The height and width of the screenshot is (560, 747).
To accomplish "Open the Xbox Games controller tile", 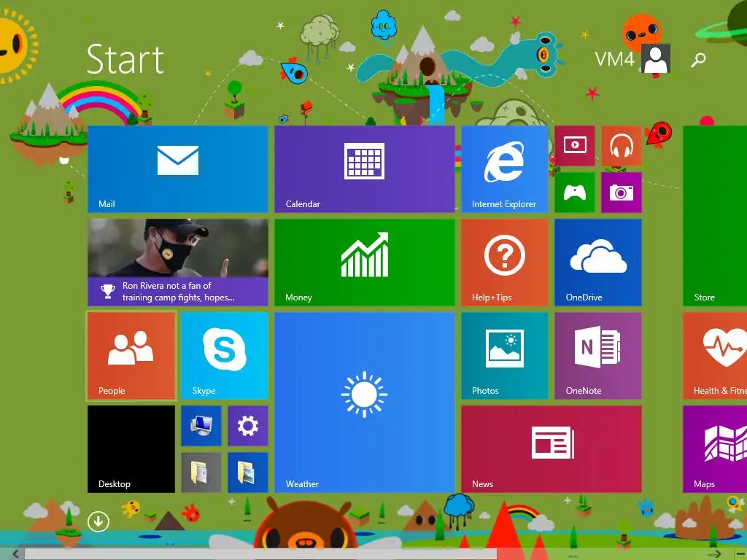I will coord(575,192).
